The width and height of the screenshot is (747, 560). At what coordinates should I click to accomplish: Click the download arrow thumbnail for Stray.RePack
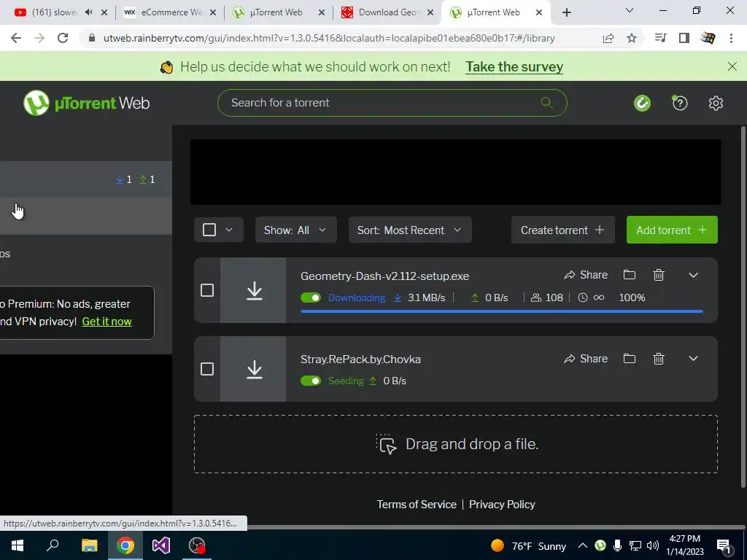point(253,369)
